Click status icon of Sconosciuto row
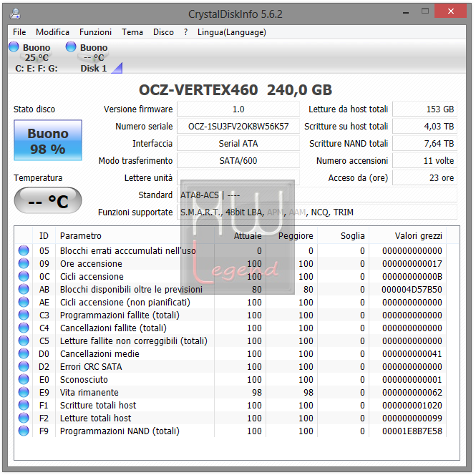This screenshot has height=475, width=476. point(24,379)
